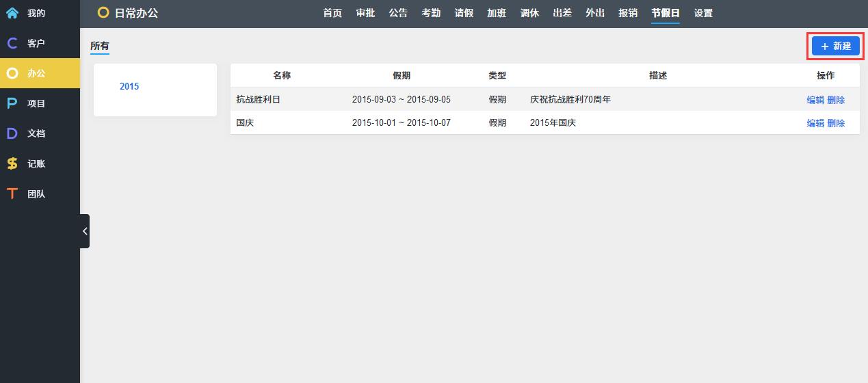Image resolution: width=868 pixels, height=383 pixels.
Task: Select the 加班 tab
Action: [x=497, y=13]
